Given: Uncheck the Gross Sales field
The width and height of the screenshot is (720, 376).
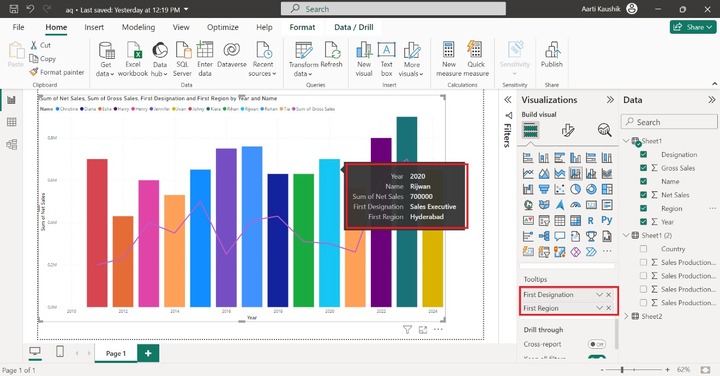Looking at the screenshot, I should click(643, 168).
